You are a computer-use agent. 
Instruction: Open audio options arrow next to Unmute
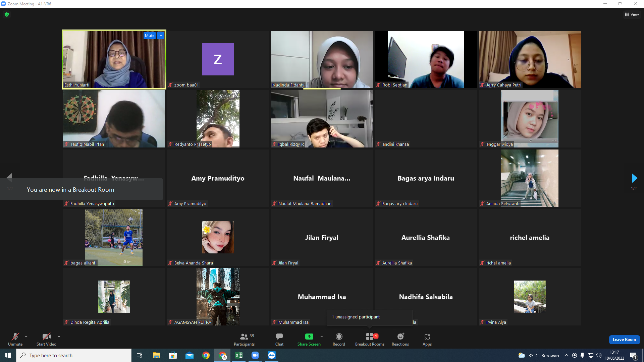(26, 337)
